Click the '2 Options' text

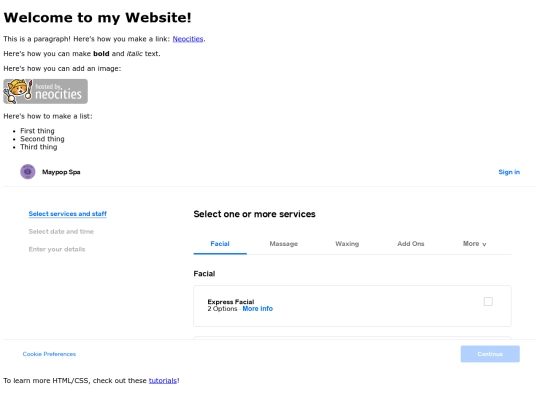click(x=222, y=309)
